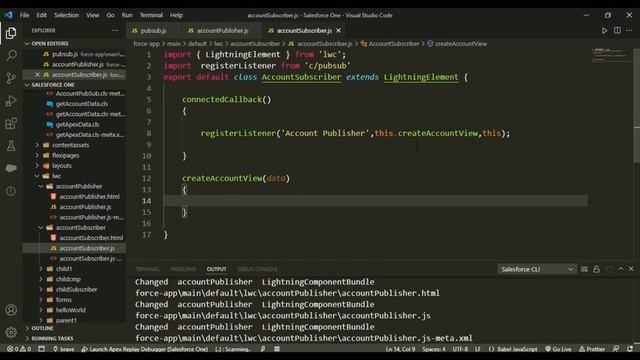
Task: Click Ln 14, Col 9 in status bar
Action: click(400, 349)
